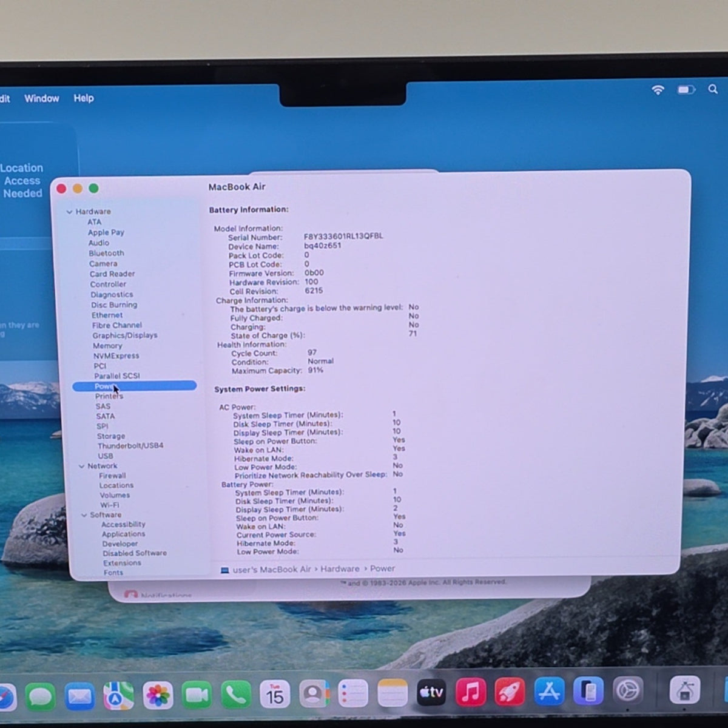
Task: Open Contacts from the dock
Action: coord(314,694)
